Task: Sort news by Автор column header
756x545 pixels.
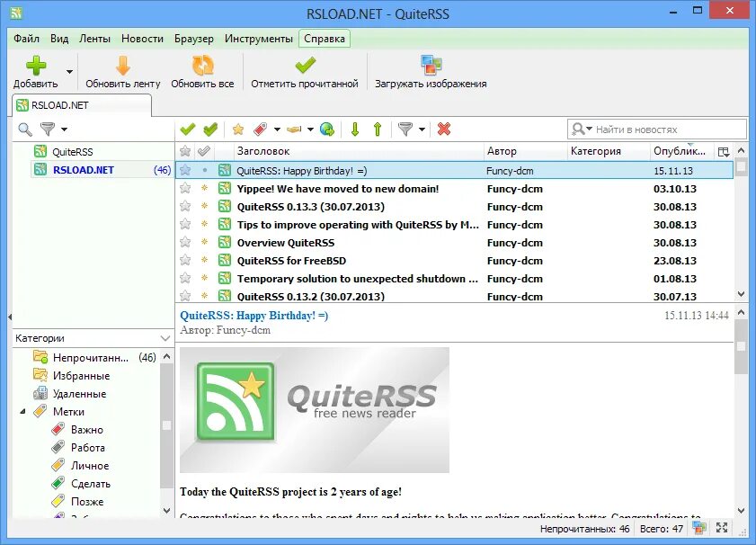Action: (x=526, y=151)
